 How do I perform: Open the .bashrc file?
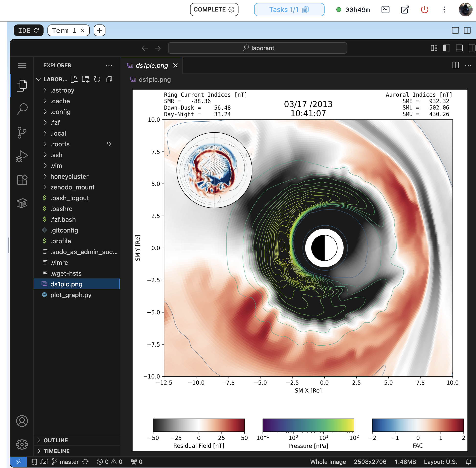point(77,209)
